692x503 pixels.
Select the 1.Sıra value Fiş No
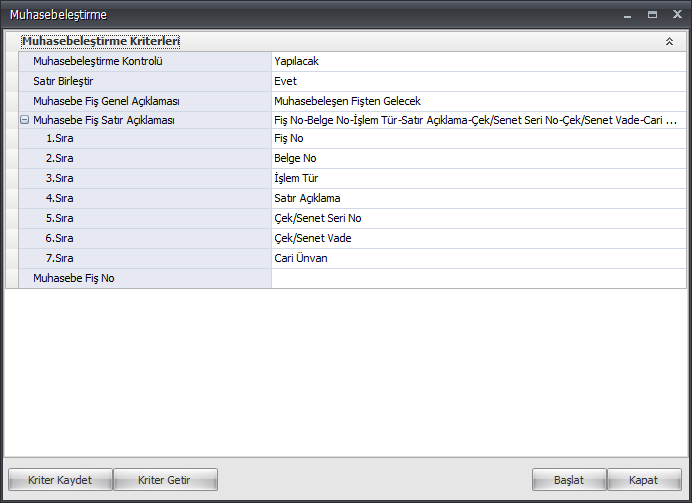(x=478, y=139)
